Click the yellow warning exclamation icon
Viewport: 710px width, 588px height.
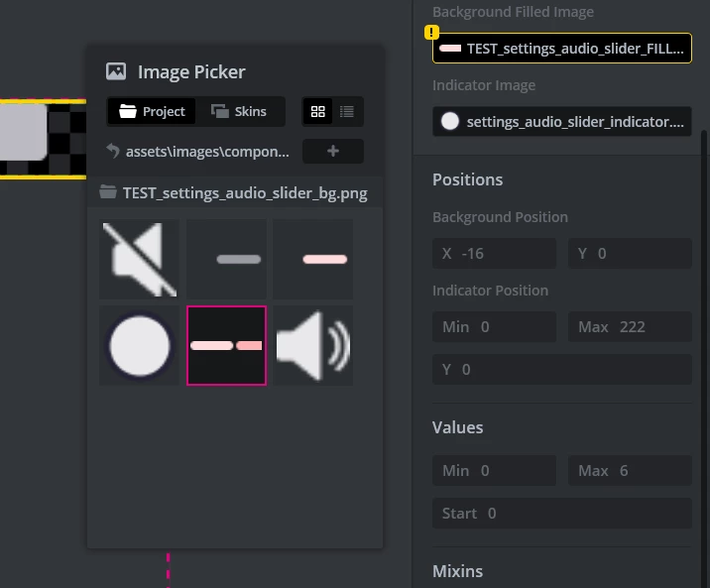pyautogui.click(x=431, y=33)
